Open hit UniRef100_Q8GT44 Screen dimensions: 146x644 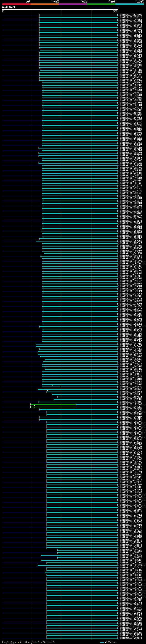pos(131,25)
